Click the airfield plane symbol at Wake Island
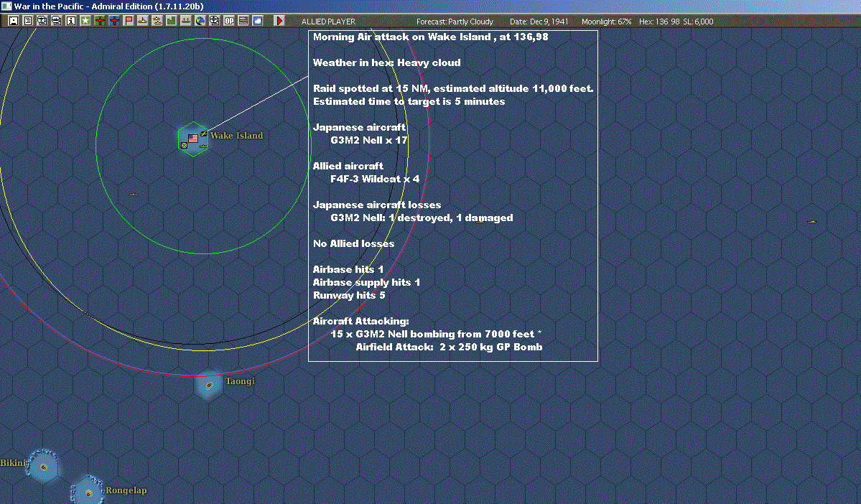 coord(204,134)
